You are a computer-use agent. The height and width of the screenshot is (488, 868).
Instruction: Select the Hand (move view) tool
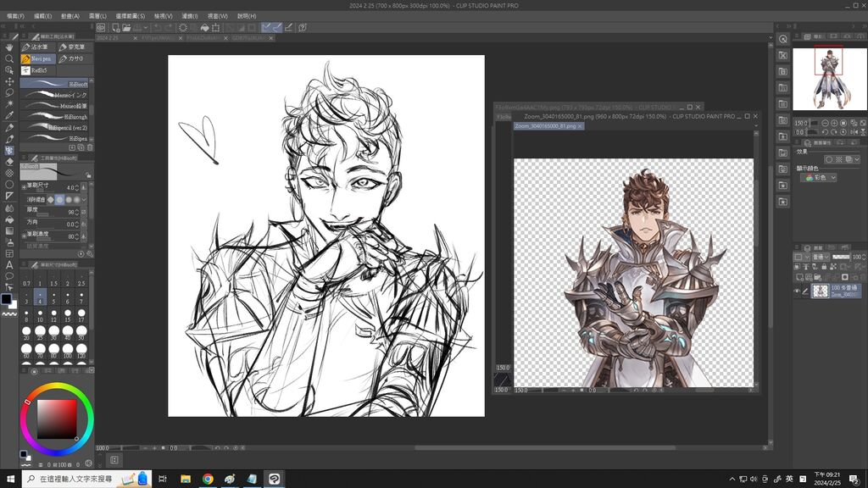coord(9,47)
